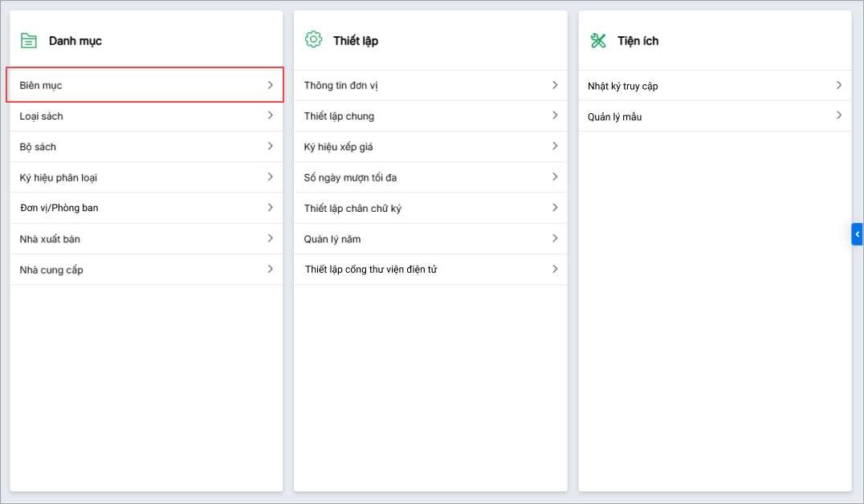Image resolution: width=864 pixels, height=504 pixels.
Task: Expand the blue side panel arrow tab
Action: click(x=857, y=234)
